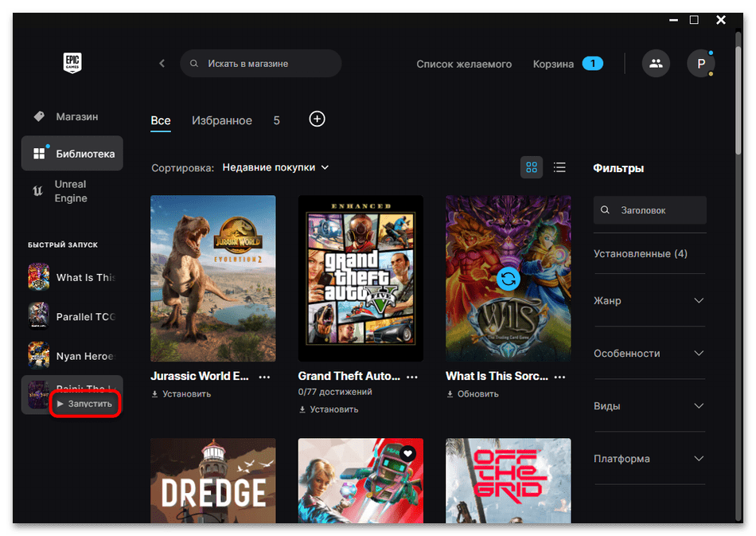Open the options menu for Grand Theft Auto...

pyautogui.click(x=411, y=377)
